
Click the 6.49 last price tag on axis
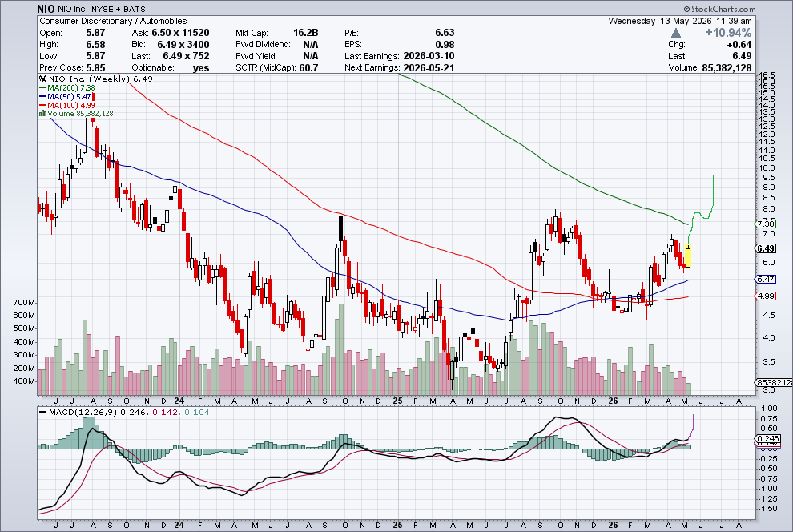pos(766,248)
